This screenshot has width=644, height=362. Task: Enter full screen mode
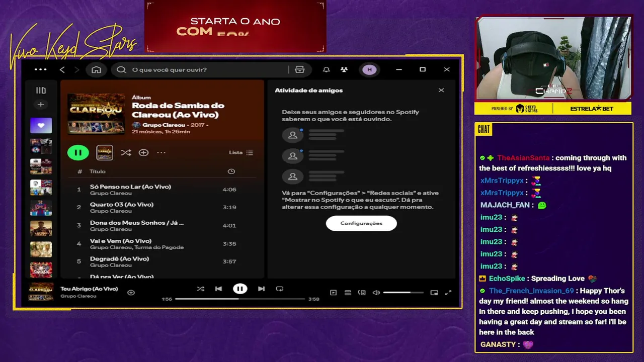coord(448,293)
